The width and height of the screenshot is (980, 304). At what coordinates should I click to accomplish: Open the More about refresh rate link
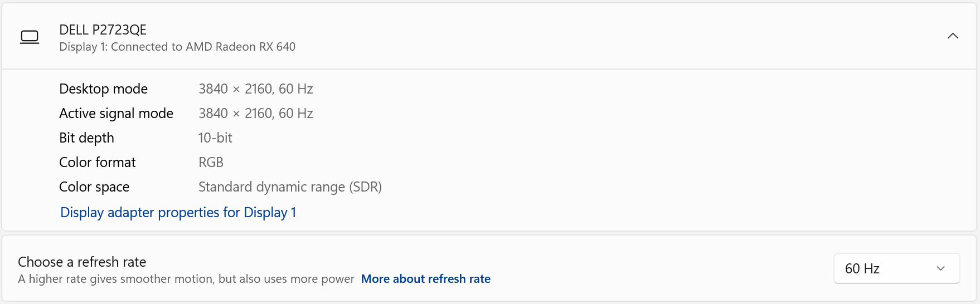pyautogui.click(x=425, y=279)
